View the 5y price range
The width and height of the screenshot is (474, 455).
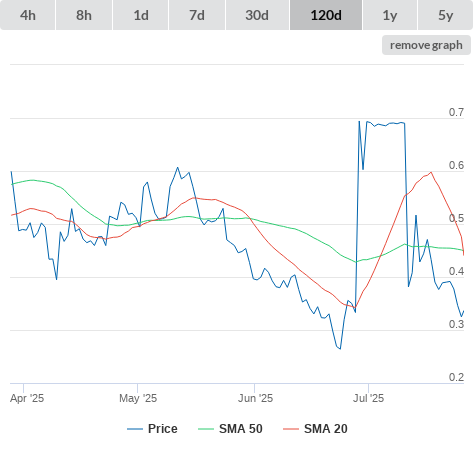[x=446, y=15]
